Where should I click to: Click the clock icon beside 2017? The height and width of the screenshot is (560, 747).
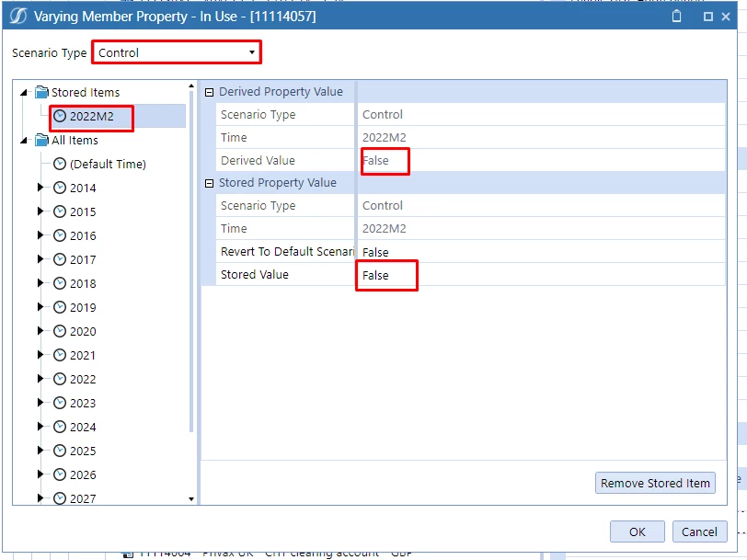pos(60,259)
